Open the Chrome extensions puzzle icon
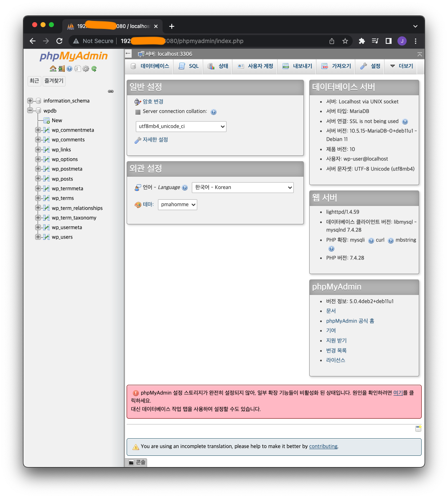Screen dimensions: 448x498 (362, 41)
